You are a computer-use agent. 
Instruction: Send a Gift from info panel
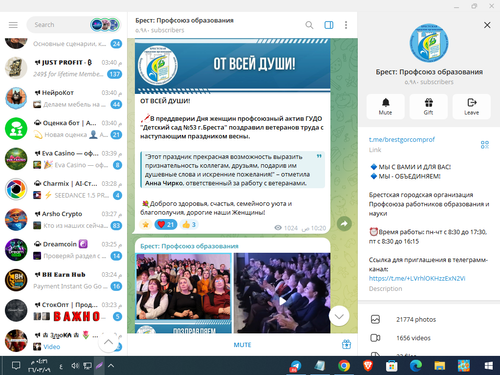pyautogui.click(x=428, y=106)
